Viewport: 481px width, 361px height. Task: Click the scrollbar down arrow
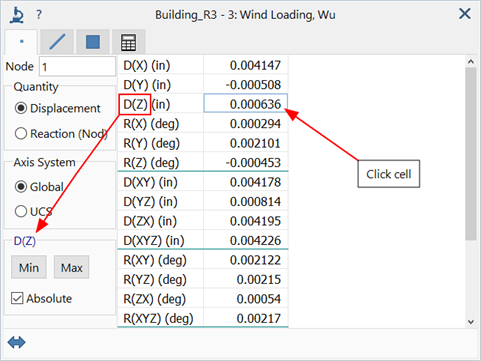(471, 322)
